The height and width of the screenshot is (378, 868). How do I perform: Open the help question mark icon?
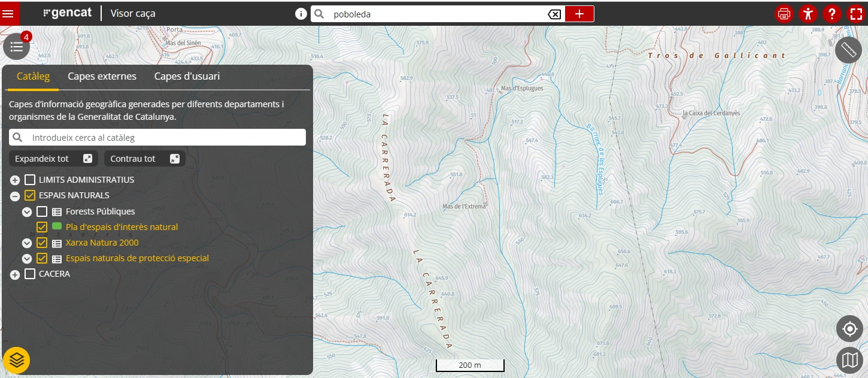pyautogui.click(x=832, y=14)
